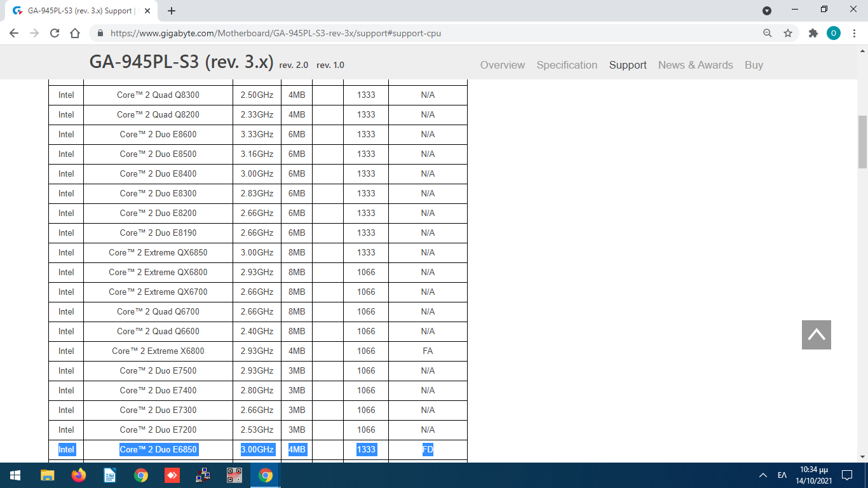Click the Core 2 Extreme X6800 cell

pos(158,351)
